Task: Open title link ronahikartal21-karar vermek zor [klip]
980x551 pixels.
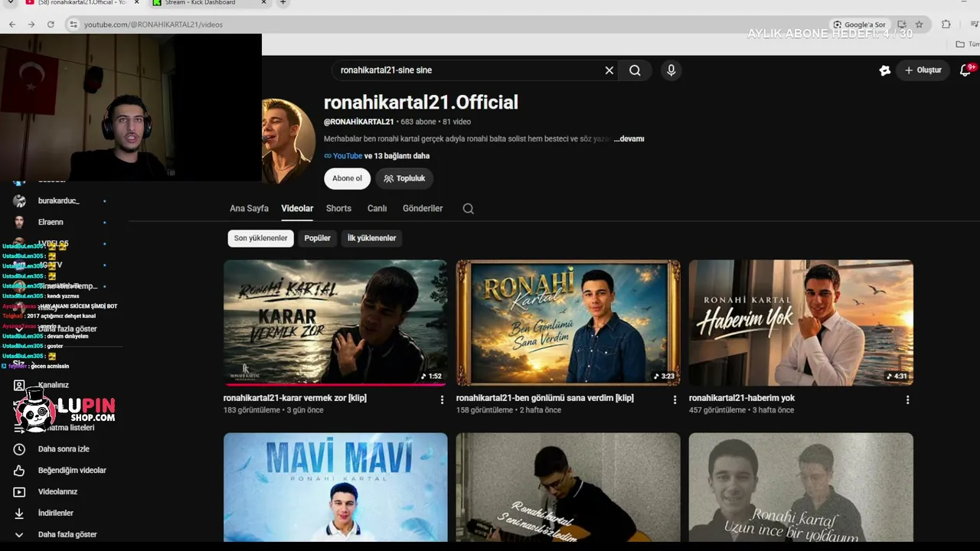Action: pyautogui.click(x=295, y=398)
